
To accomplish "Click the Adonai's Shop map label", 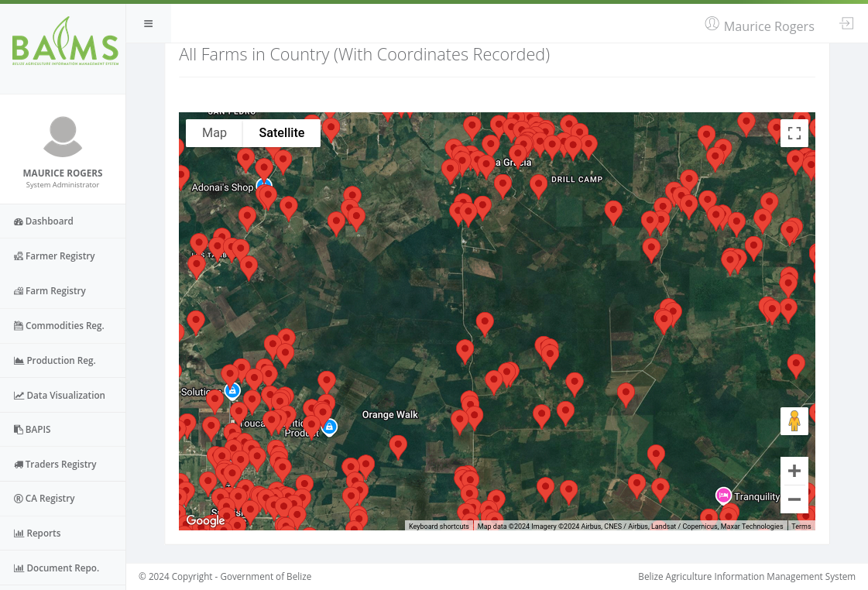I will 222,187.
